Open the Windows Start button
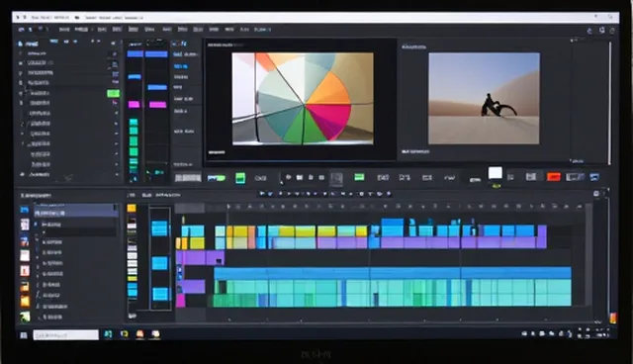 pos(24,335)
